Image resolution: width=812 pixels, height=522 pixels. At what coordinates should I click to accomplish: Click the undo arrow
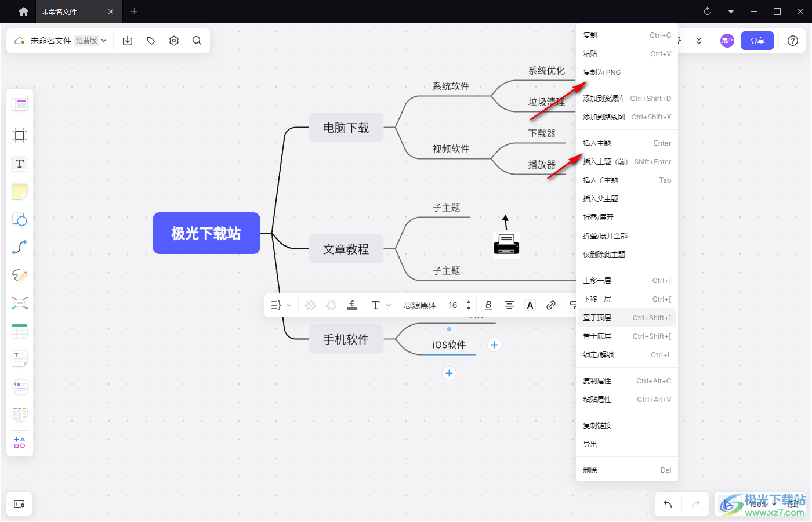(668, 504)
